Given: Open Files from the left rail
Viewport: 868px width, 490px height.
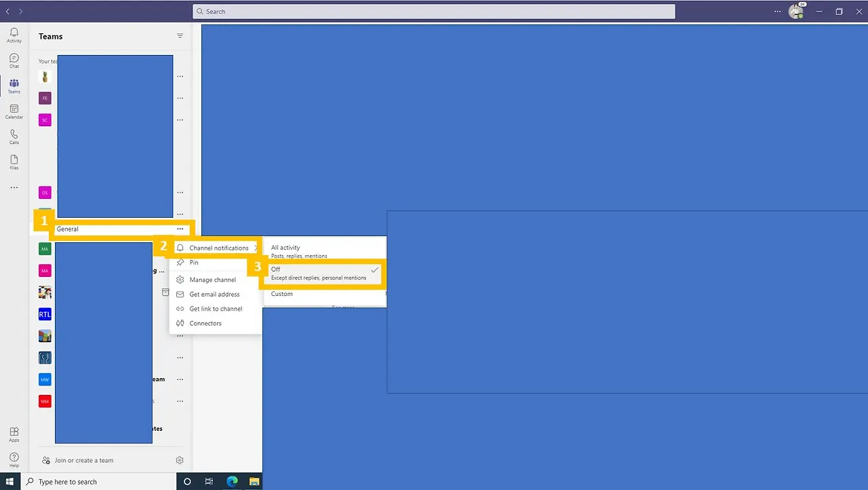Looking at the screenshot, I should (14, 162).
